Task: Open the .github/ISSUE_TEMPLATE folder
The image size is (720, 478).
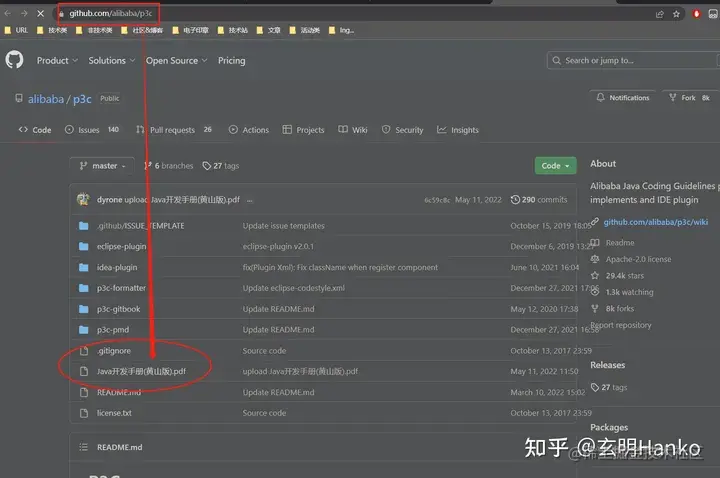Action: [140, 226]
